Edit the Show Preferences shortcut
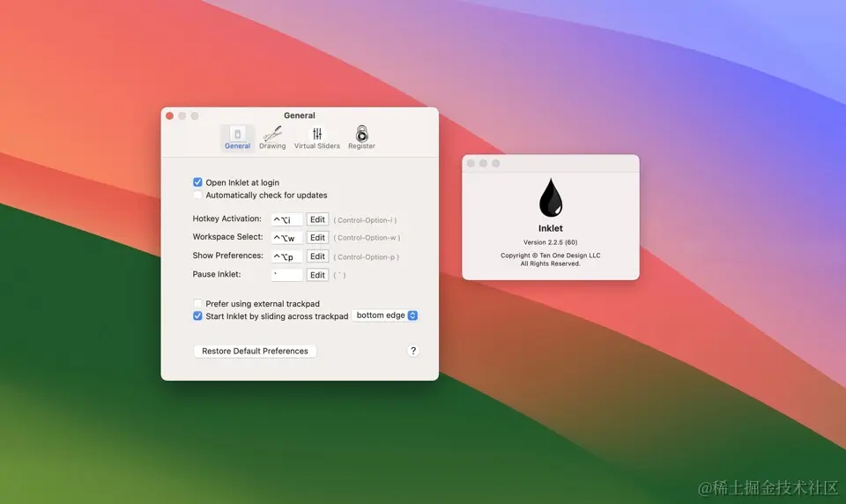This screenshot has width=846, height=504. click(x=317, y=256)
